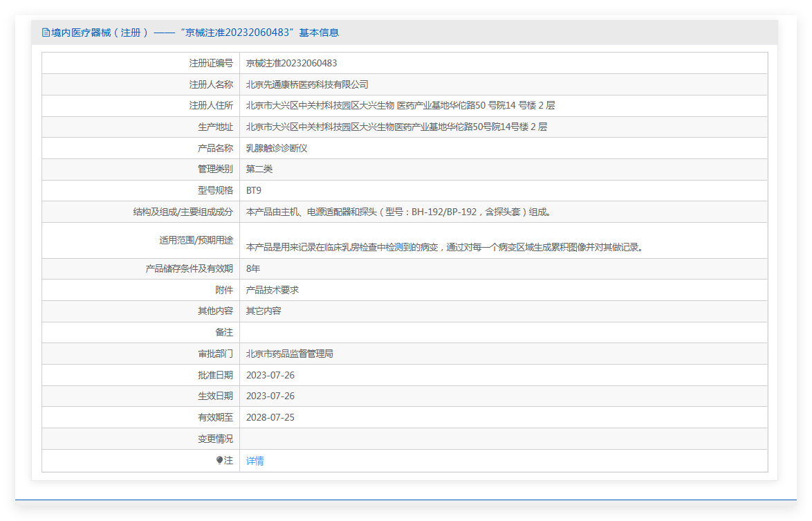This screenshot has height=521, width=812.
Task: Click product name 乳腺触诊诊断仪
Action: [x=277, y=148]
